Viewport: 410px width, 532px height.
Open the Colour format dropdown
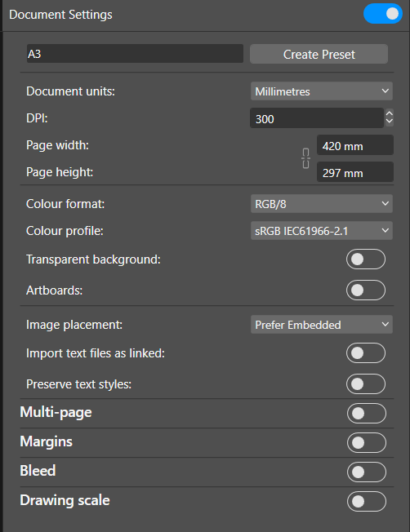coord(321,203)
